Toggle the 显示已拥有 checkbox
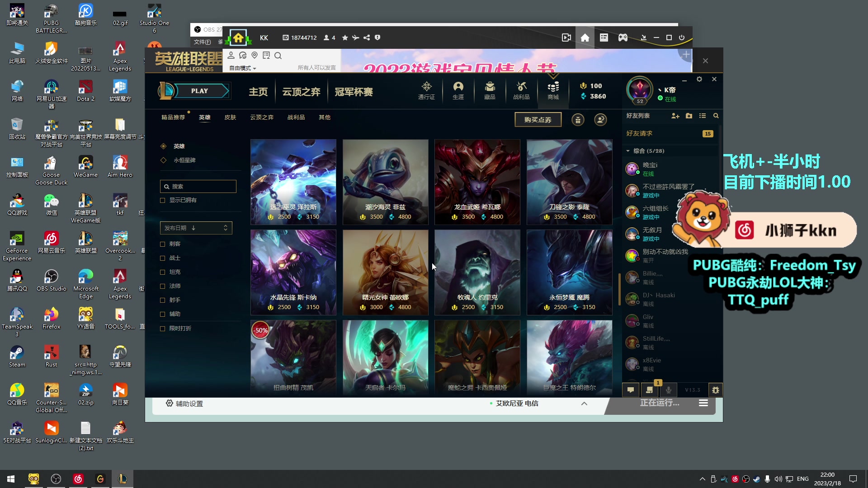 [163, 200]
